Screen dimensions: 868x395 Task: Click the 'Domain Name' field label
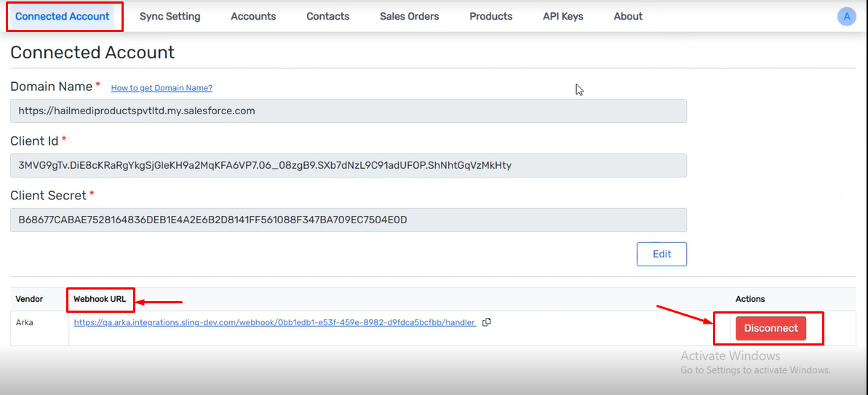coord(52,87)
